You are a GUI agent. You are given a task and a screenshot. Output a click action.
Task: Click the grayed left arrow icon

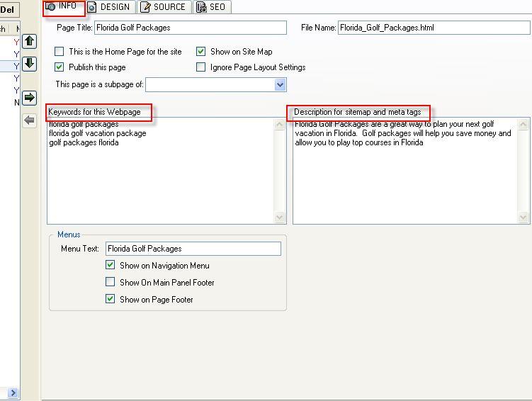[x=29, y=120]
